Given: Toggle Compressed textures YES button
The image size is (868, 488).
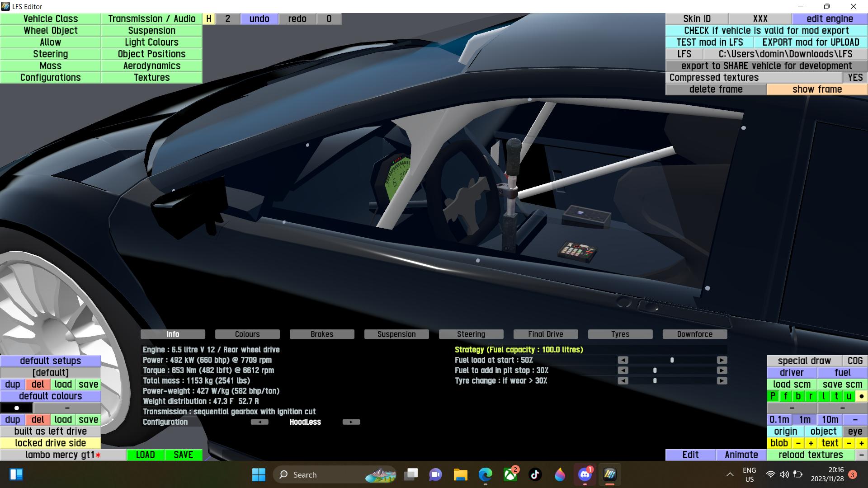Looking at the screenshot, I should point(855,78).
